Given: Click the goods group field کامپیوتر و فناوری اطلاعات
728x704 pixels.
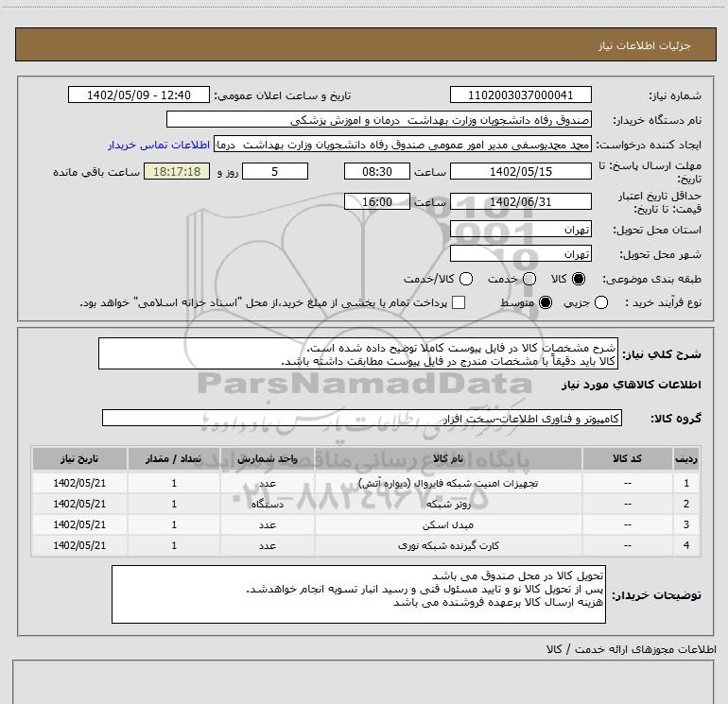Looking at the screenshot, I should tap(362, 418).
